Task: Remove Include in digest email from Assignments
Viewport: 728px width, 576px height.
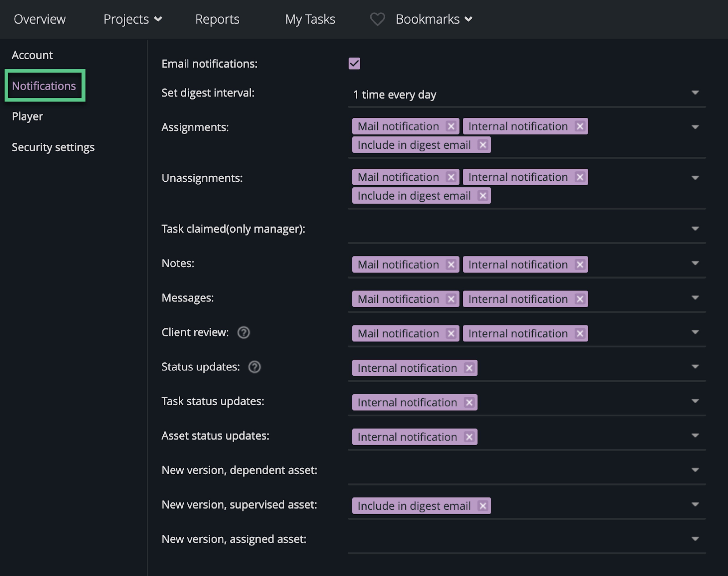Action: (x=483, y=145)
